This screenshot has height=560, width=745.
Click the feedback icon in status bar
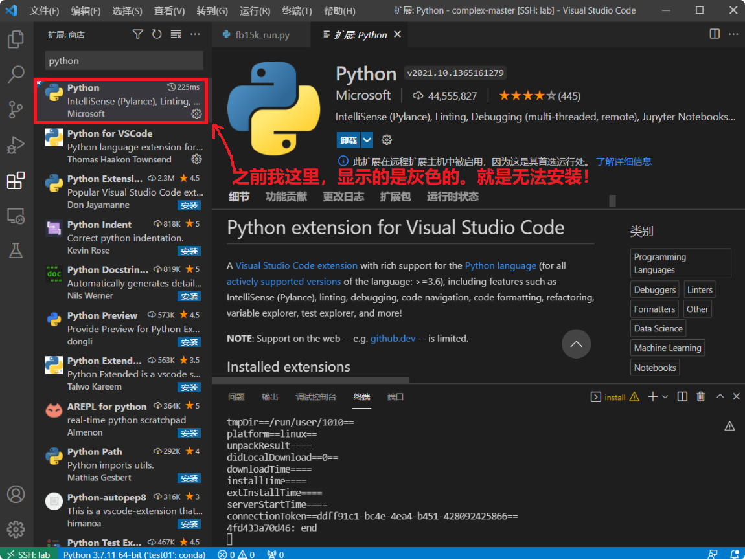713,554
